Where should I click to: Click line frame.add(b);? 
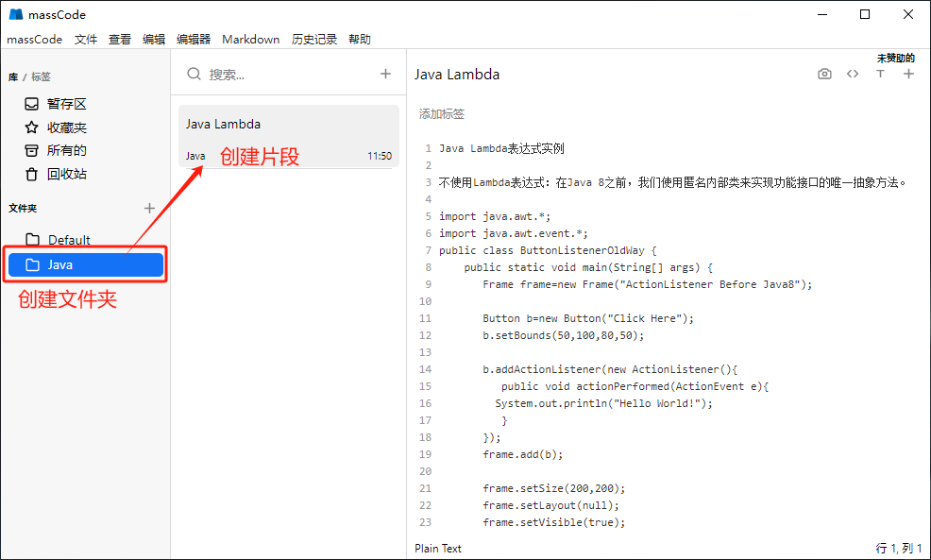pyautogui.click(x=522, y=454)
